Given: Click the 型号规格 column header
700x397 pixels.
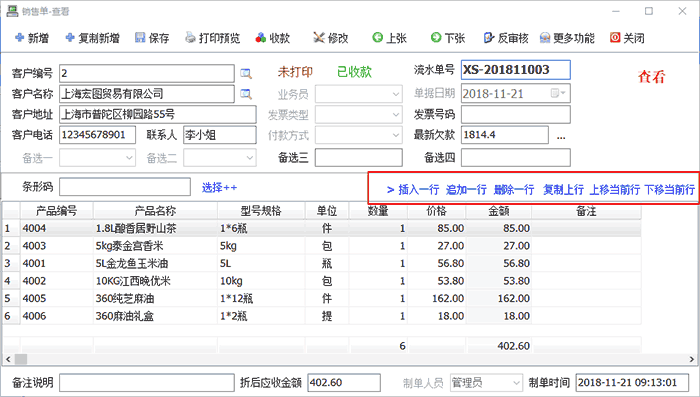Looking at the screenshot, I should [x=261, y=211].
